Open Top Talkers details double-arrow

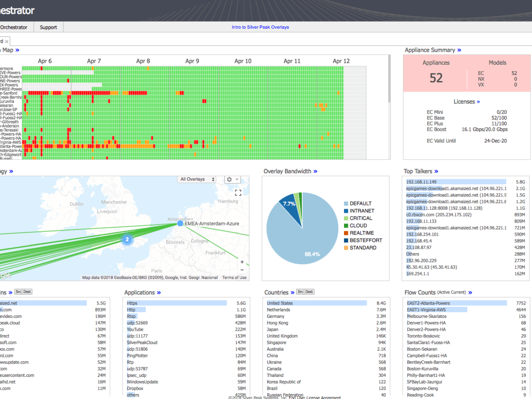click(436, 171)
